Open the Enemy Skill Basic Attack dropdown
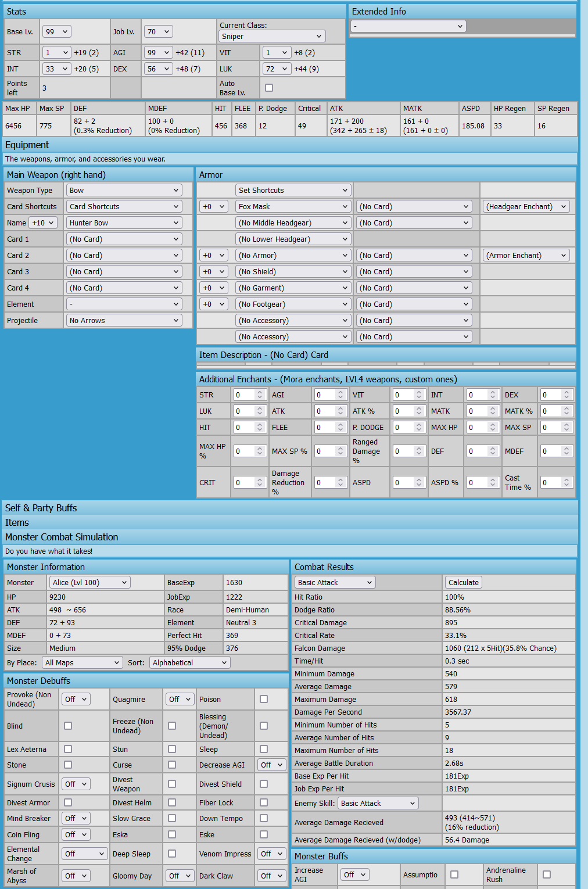Screen dimensions: 588x889 tap(378, 804)
